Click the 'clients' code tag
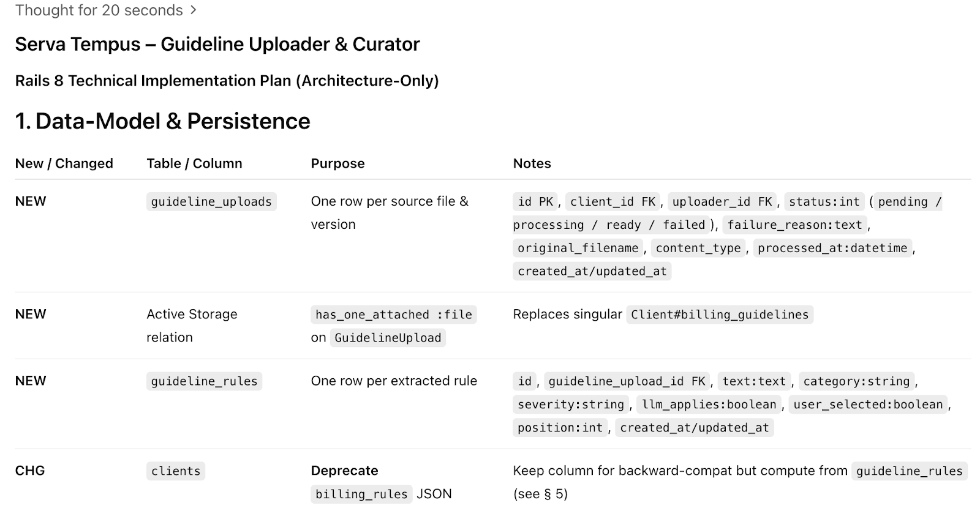The height and width of the screenshot is (508, 980). click(x=176, y=471)
